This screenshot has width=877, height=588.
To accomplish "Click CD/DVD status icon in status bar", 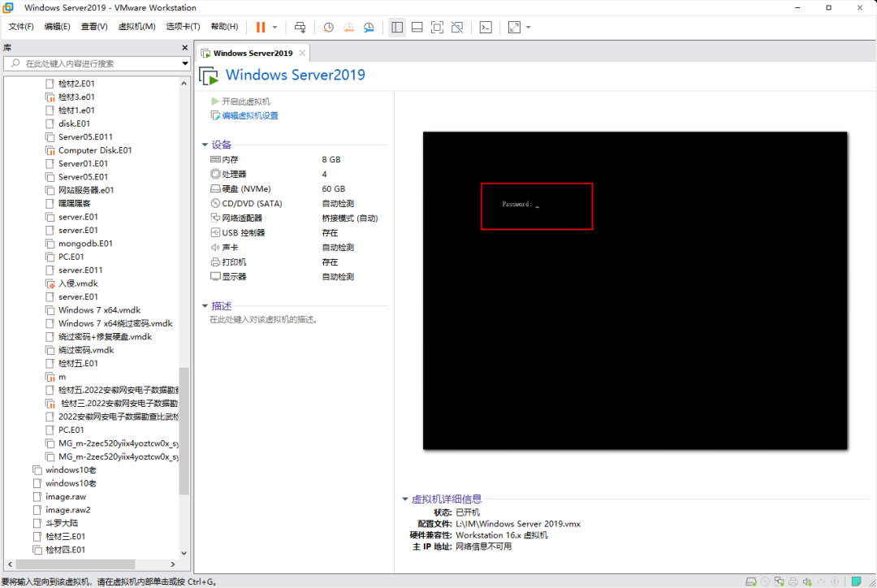I will [x=765, y=582].
